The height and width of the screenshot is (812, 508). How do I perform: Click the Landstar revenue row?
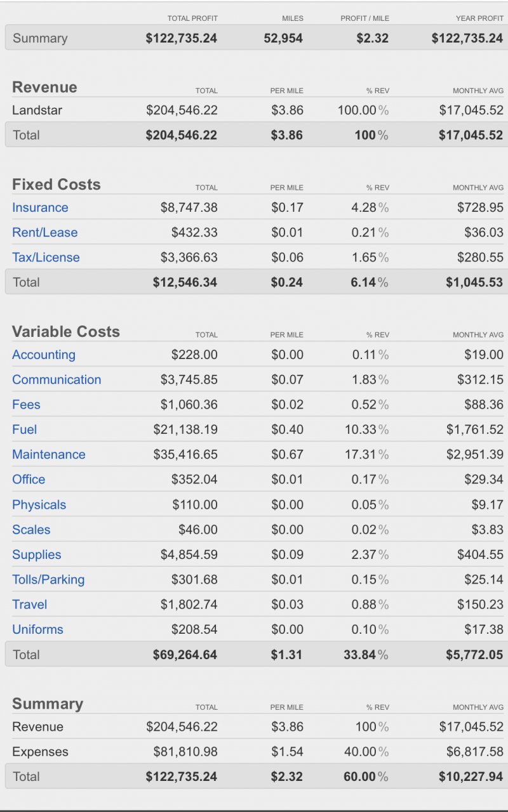[x=254, y=110]
